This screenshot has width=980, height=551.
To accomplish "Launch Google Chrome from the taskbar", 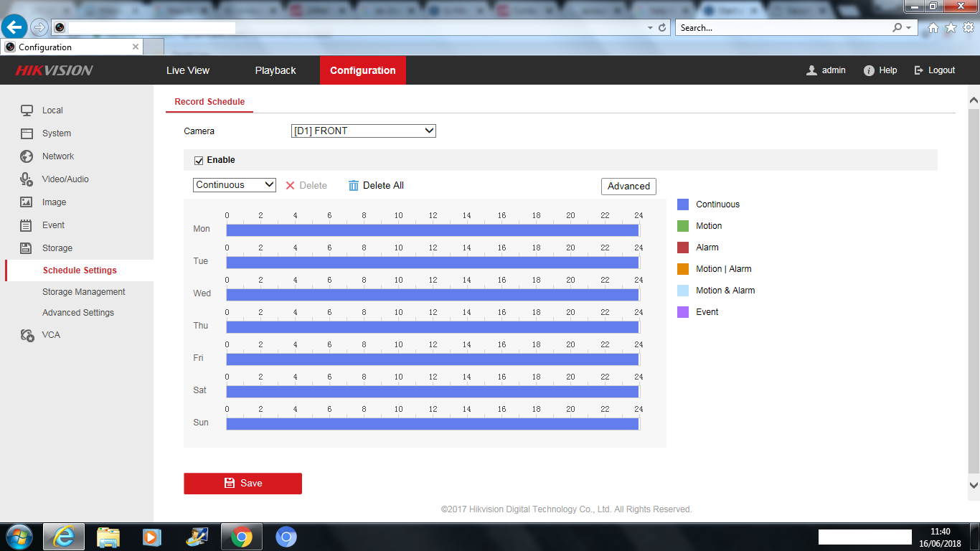I will (242, 537).
